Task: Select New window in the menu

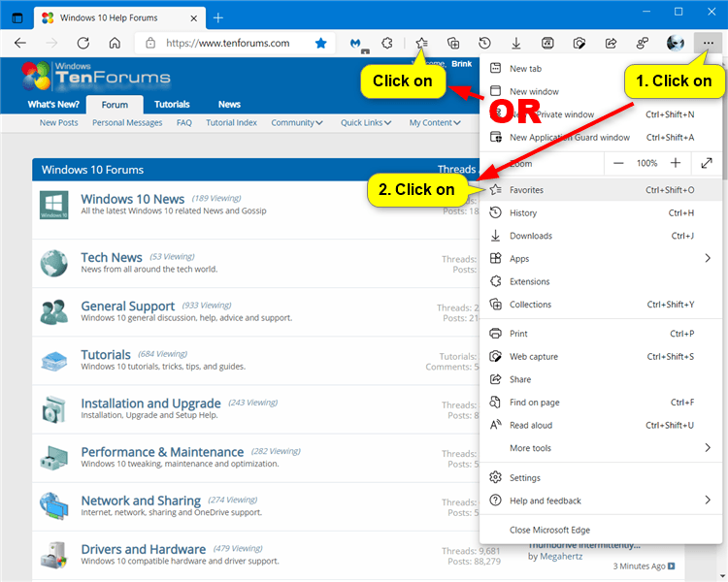Action: [x=601, y=91]
